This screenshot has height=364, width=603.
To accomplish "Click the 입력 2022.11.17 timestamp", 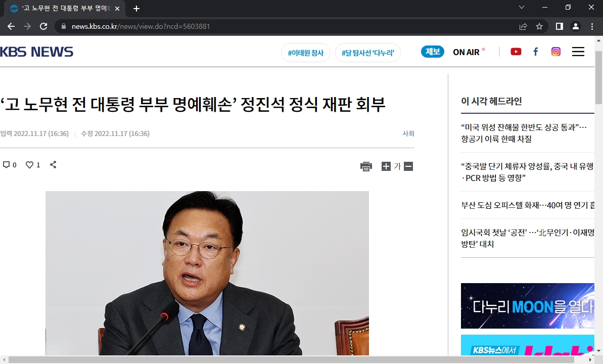I will coord(34,133).
